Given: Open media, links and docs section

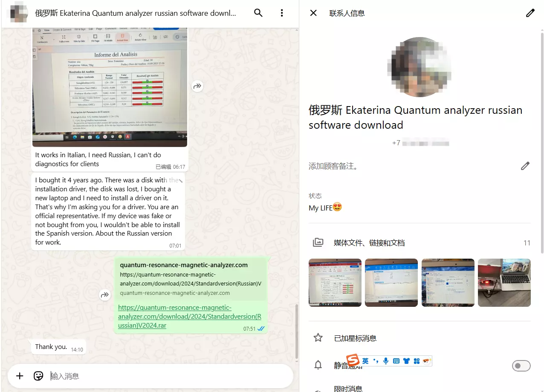Looking at the screenshot, I should tap(369, 243).
